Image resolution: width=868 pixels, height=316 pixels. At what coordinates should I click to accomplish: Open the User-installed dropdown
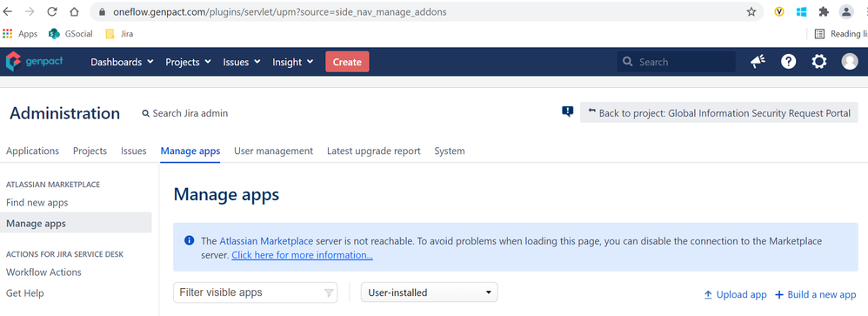[x=429, y=292]
